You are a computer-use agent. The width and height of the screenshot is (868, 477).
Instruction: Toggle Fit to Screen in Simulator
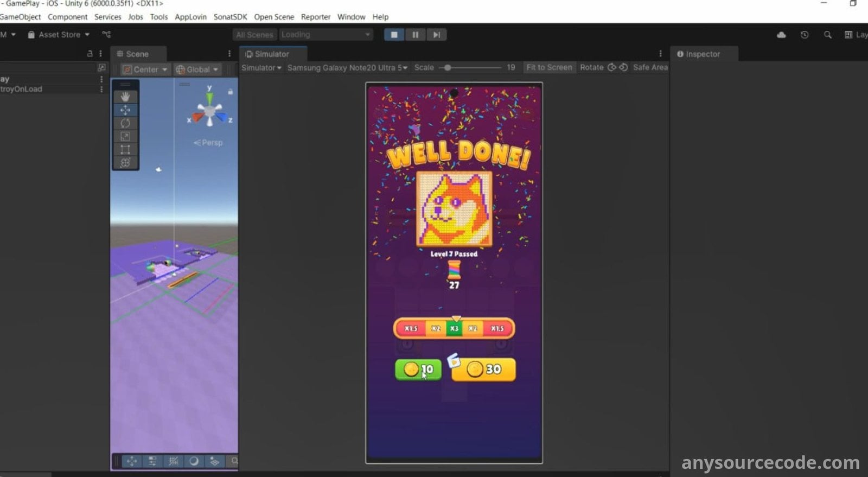[549, 67]
